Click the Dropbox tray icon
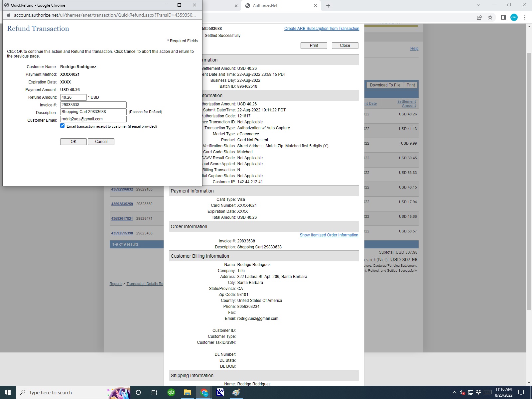532x399 pixels. click(x=478, y=392)
